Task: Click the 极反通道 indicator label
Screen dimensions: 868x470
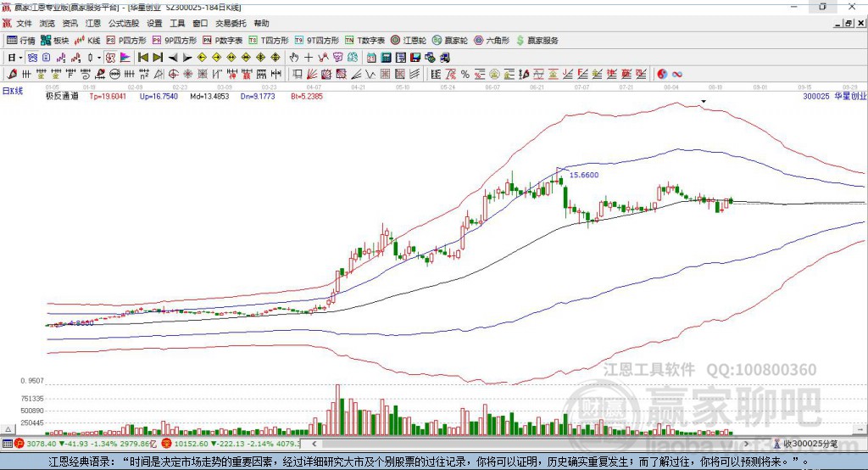Action: (x=62, y=97)
